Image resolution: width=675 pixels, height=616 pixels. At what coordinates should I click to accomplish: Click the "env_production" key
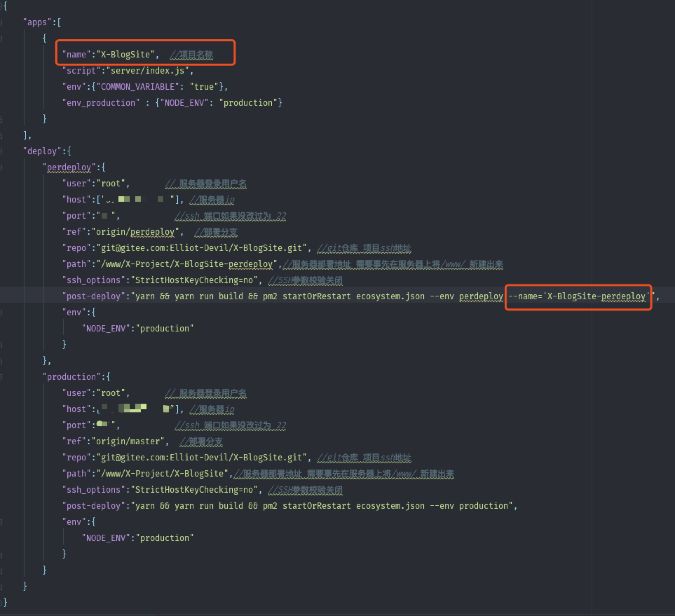[x=101, y=103]
